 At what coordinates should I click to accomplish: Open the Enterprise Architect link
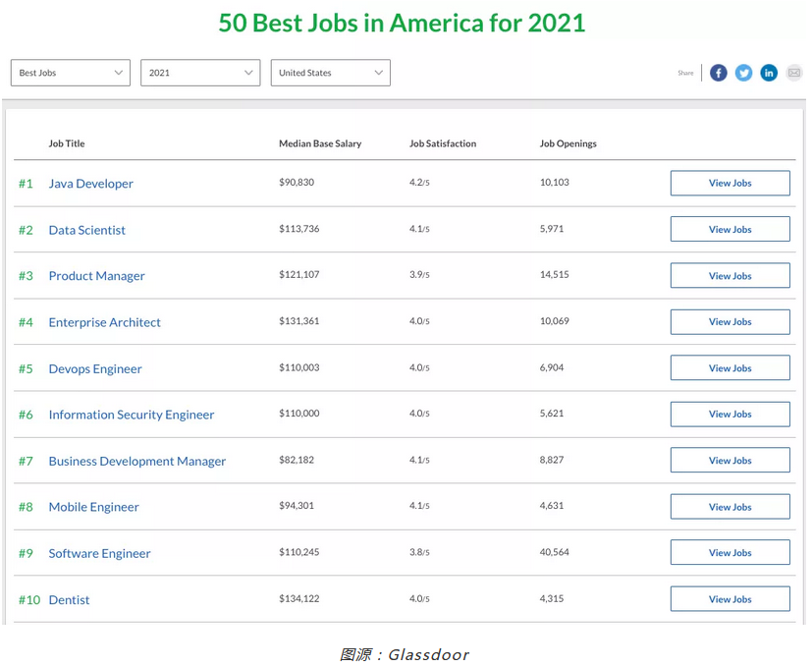(105, 322)
